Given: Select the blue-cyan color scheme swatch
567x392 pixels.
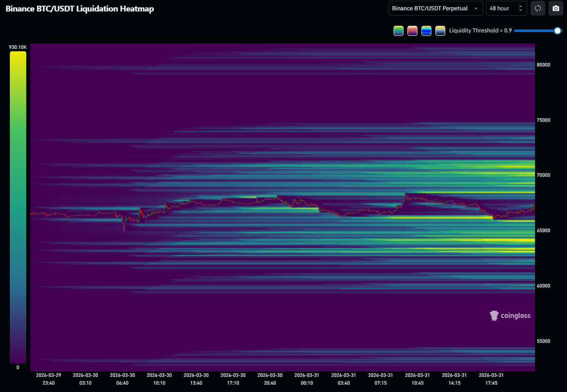Looking at the screenshot, I should (426, 31).
